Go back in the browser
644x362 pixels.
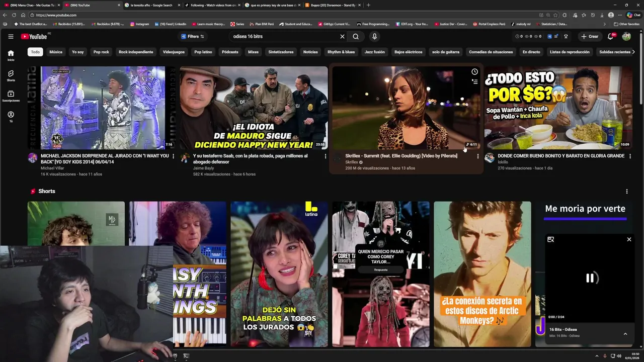[6, 15]
